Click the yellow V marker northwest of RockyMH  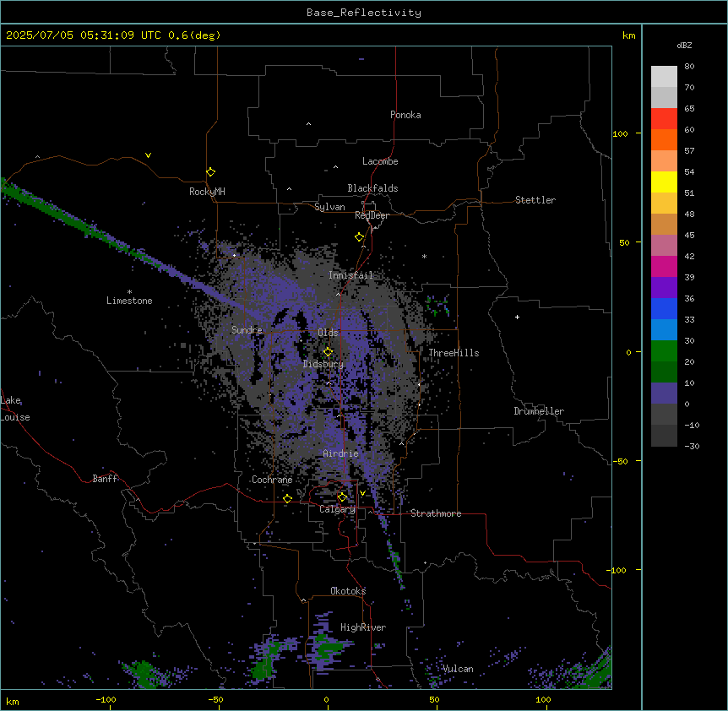click(x=148, y=155)
